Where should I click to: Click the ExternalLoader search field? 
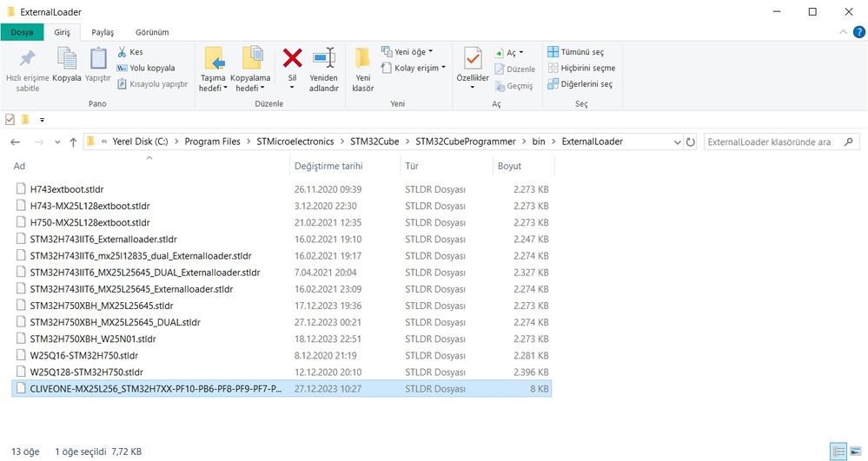click(782, 142)
